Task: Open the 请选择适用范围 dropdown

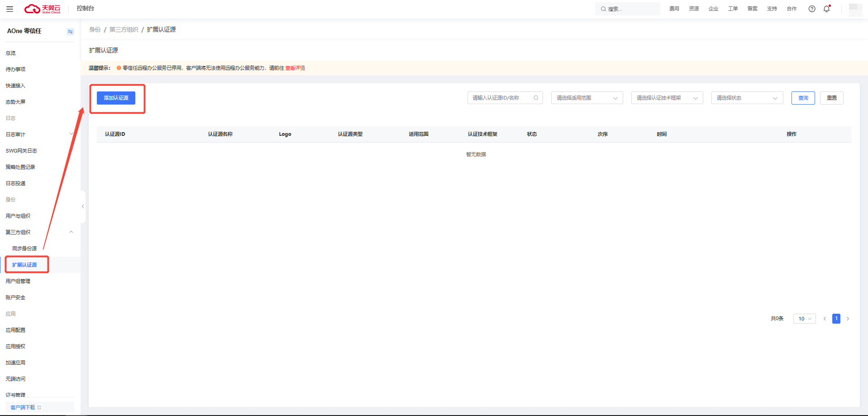Action: pyautogui.click(x=587, y=98)
